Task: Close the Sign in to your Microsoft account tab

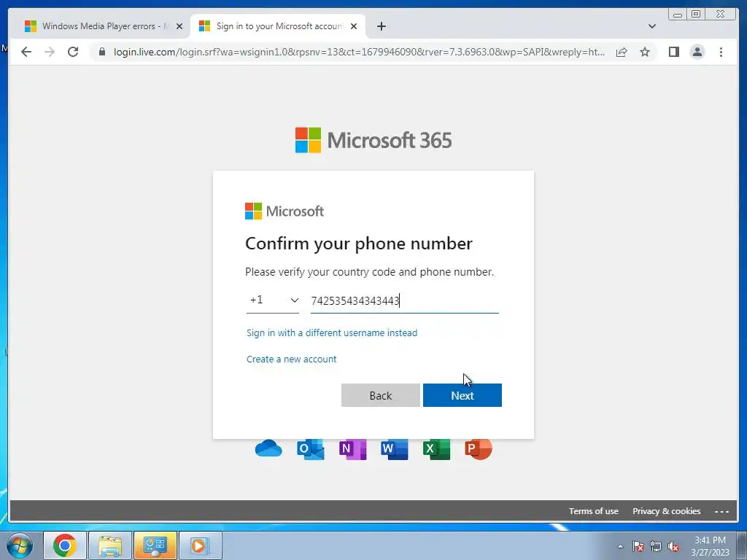Action: [x=354, y=26]
